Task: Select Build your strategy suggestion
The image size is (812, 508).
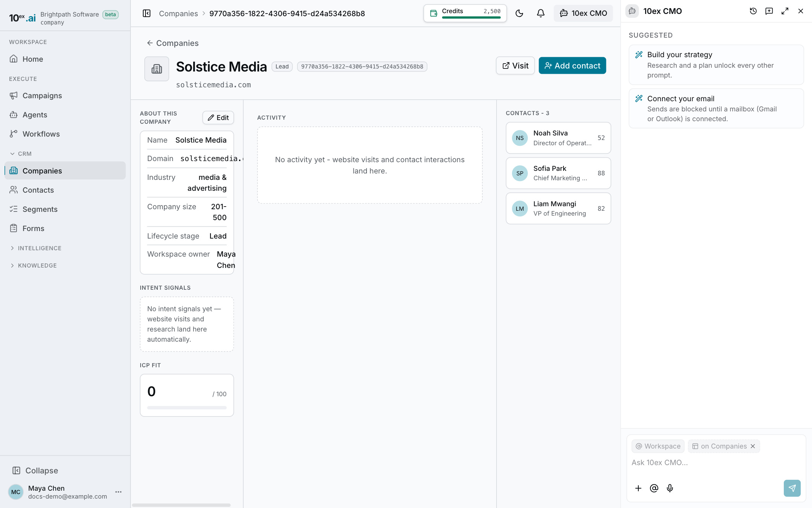Action: coord(716,65)
